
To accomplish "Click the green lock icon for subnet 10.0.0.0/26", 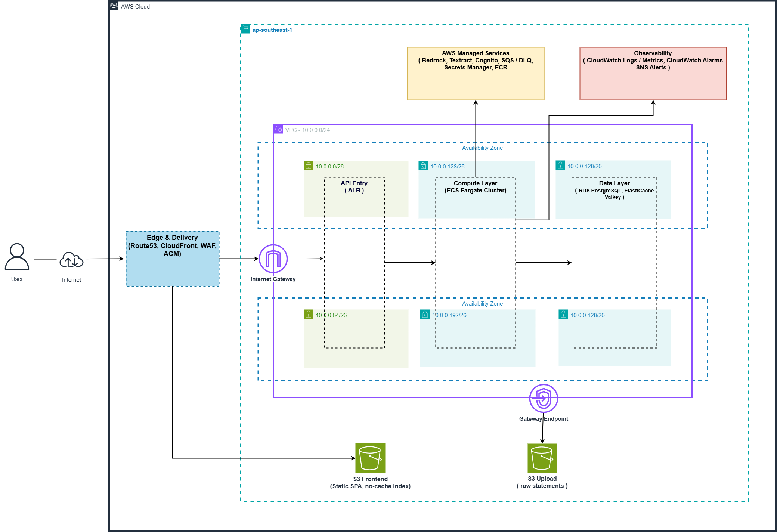I will point(309,166).
